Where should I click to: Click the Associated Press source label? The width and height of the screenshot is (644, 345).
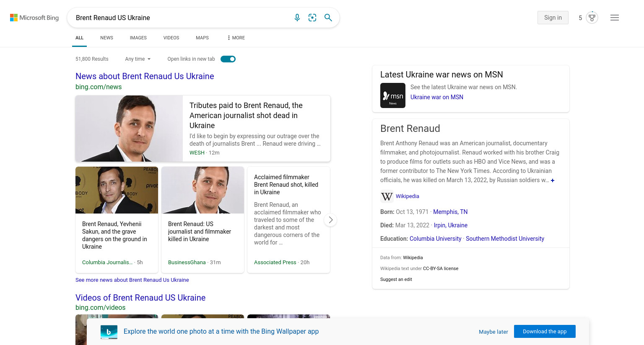tap(275, 263)
